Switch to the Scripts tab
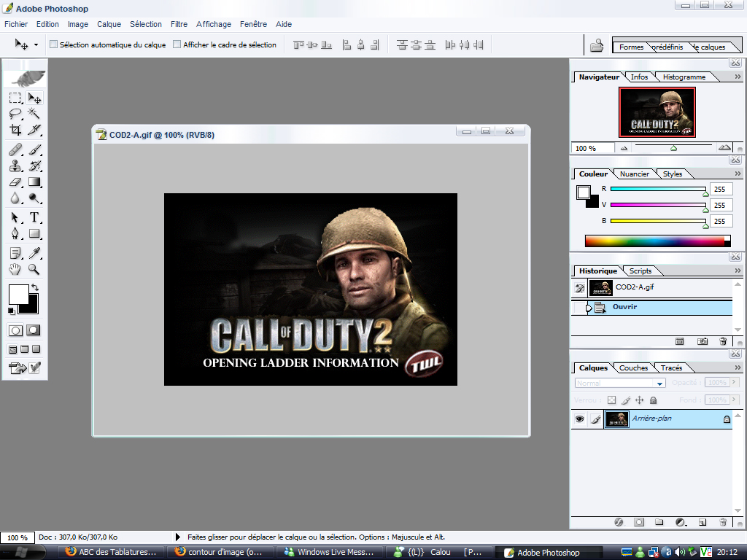Viewport: 747px width, 560px height. click(x=640, y=271)
